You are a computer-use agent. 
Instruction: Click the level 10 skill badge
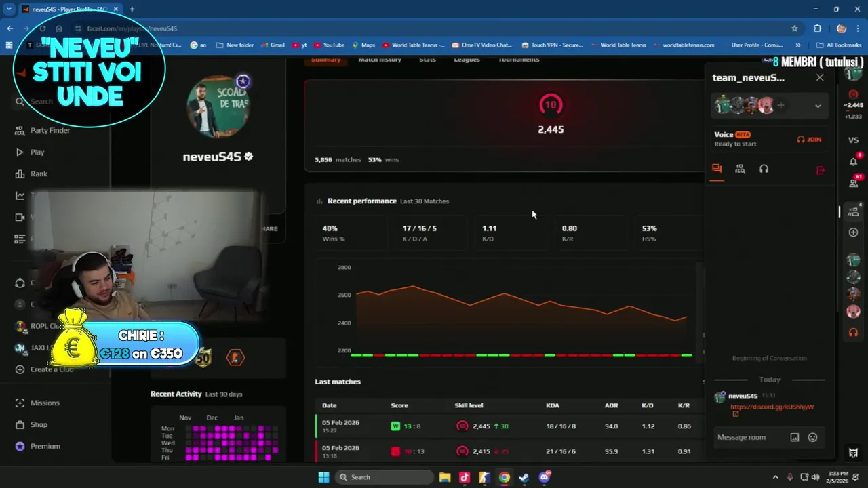pyautogui.click(x=551, y=105)
